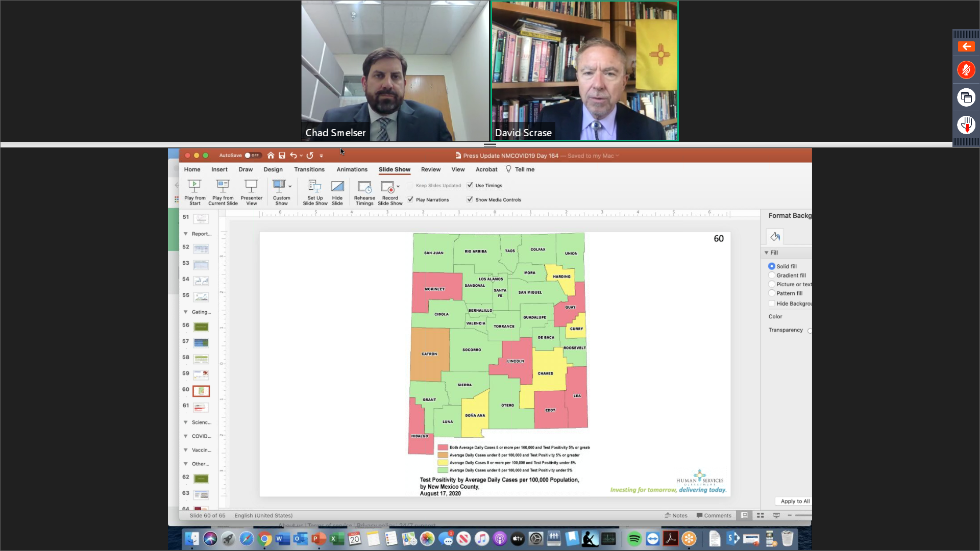Open the Custom Show dropdown arrow
The image size is (980, 551).
click(290, 186)
